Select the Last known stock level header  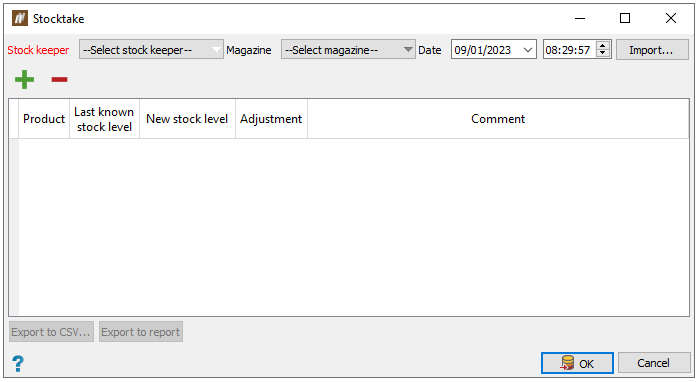[104, 119]
